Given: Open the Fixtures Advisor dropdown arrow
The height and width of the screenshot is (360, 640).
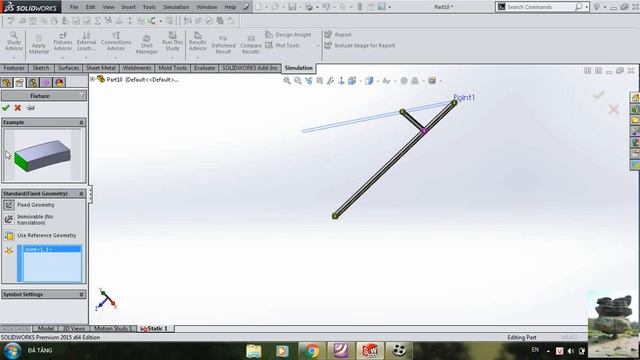Looking at the screenshot, I should 62,58.
